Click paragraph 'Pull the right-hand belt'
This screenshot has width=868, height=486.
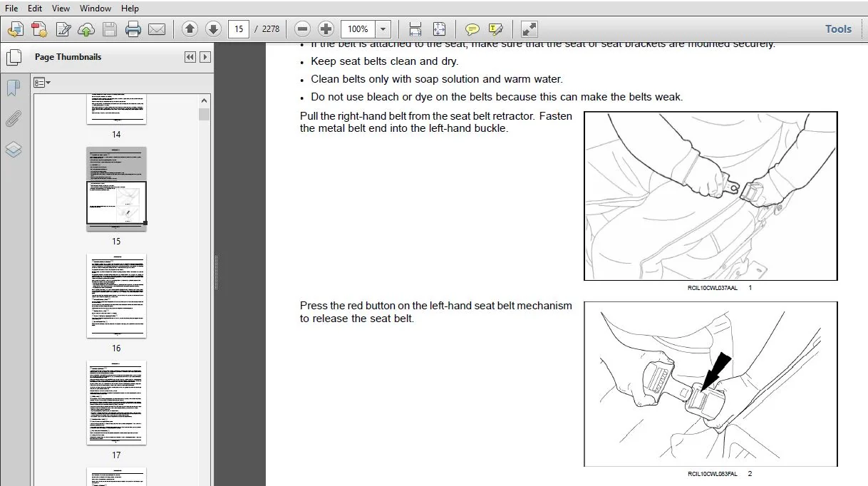tap(435, 122)
